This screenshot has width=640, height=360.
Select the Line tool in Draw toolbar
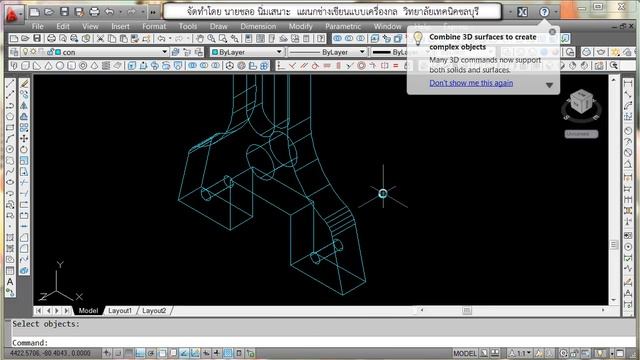coord(10,83)
